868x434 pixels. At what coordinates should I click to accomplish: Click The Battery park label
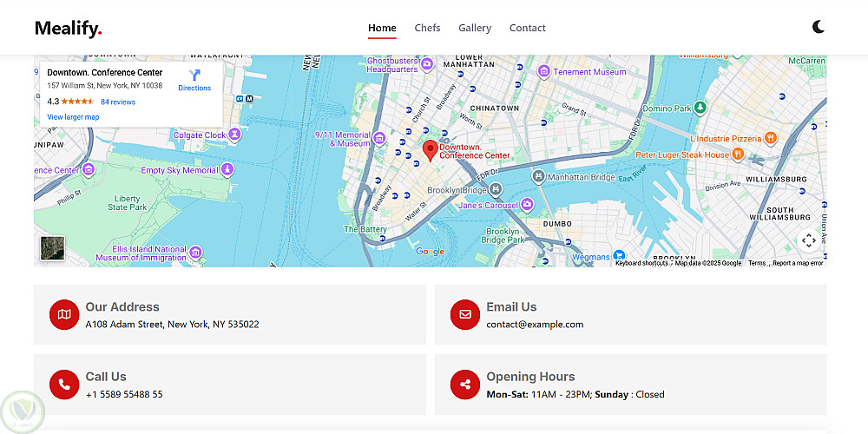coord(365,229)
